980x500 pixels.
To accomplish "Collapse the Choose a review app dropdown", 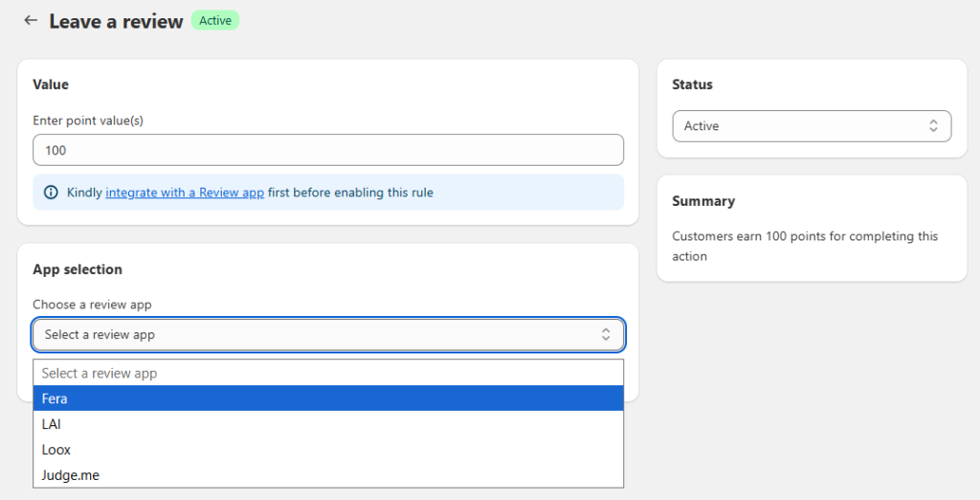I will (x=327, y=334).
